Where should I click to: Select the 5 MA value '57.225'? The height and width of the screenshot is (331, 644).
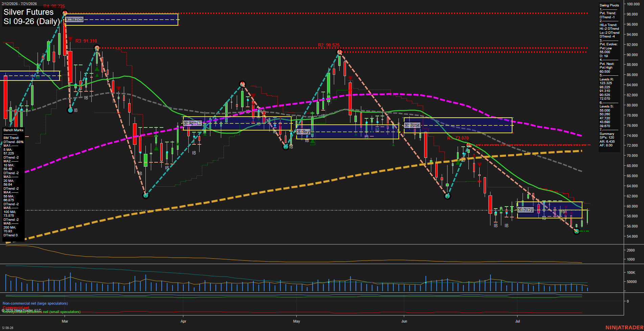point(9,153)
